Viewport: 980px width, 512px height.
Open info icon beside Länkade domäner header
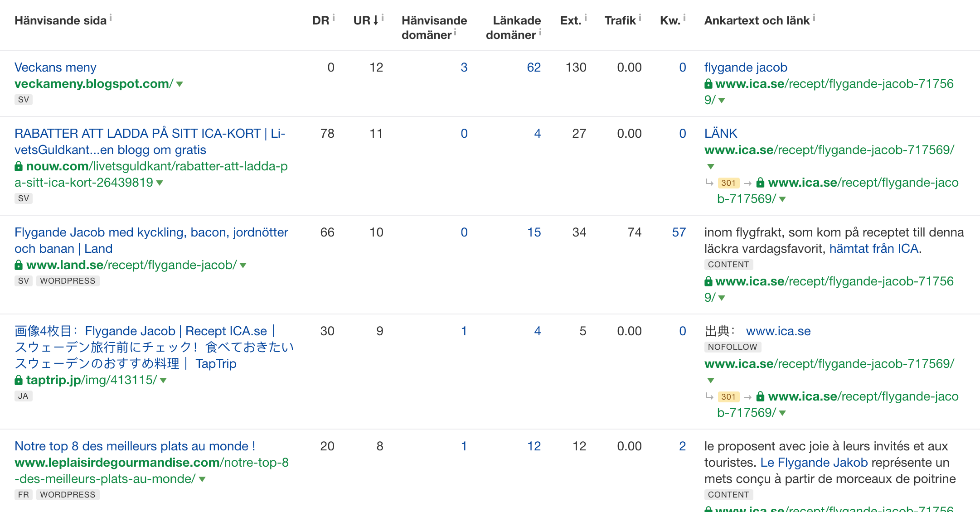[540, 32]
